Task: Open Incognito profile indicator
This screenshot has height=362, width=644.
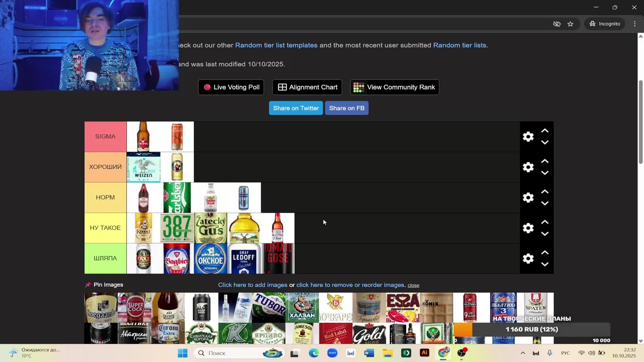Action: pyautogui.click(x=605, y=24)
